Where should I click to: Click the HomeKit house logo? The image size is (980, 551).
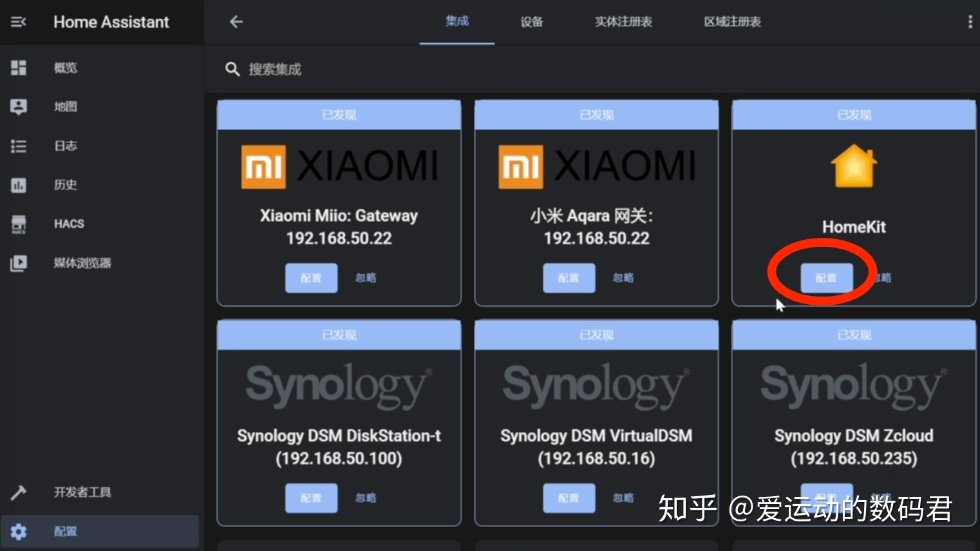pos(854,166)
